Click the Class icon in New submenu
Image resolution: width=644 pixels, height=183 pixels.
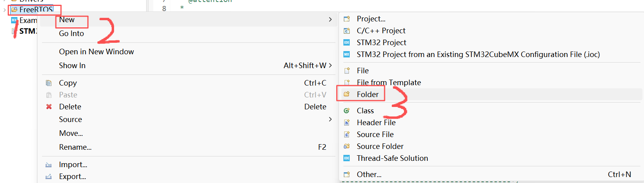pos(347,111)
